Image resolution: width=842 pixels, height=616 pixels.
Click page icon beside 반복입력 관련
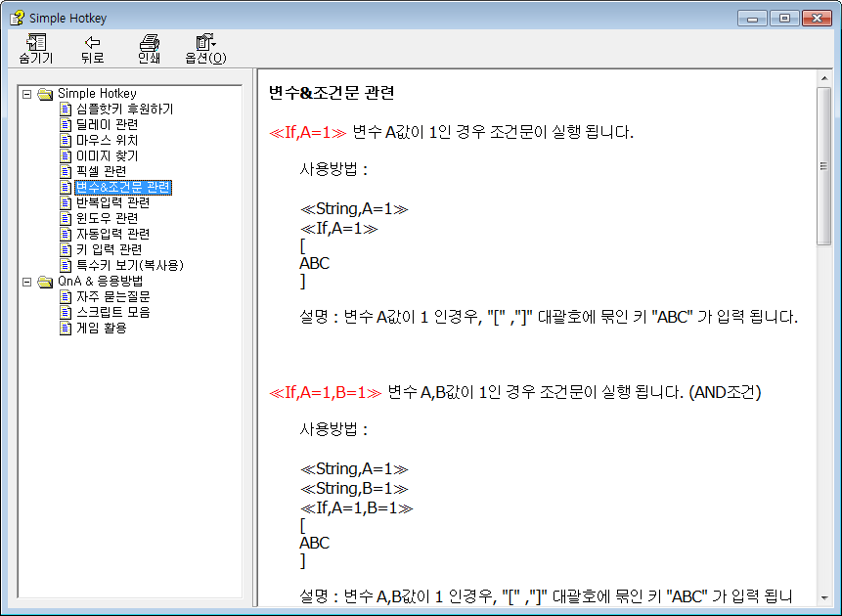pos(66,203)
